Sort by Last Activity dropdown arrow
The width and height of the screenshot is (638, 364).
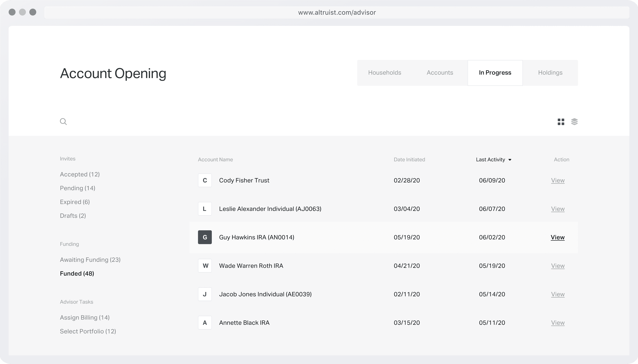coord(510,160)
